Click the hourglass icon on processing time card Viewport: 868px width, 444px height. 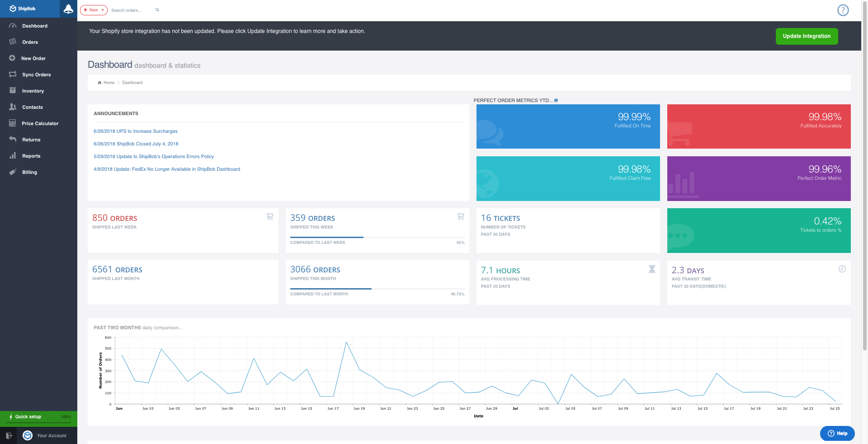(x=651, y=269)
